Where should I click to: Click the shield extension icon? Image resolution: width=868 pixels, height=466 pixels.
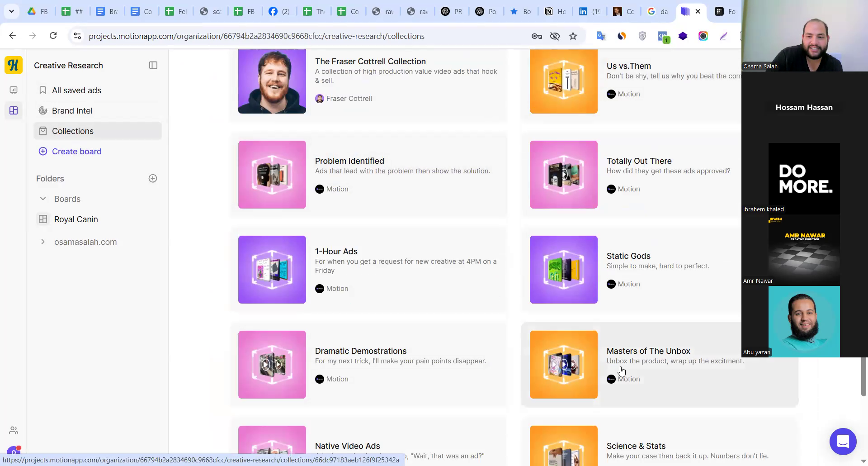[642, 36]
